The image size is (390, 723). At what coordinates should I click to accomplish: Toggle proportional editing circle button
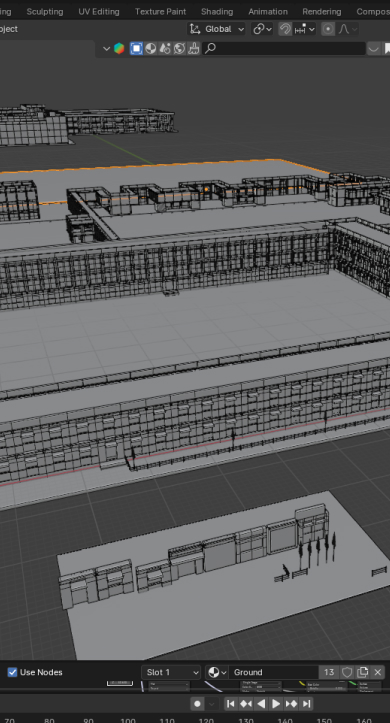tap(328, 29)
